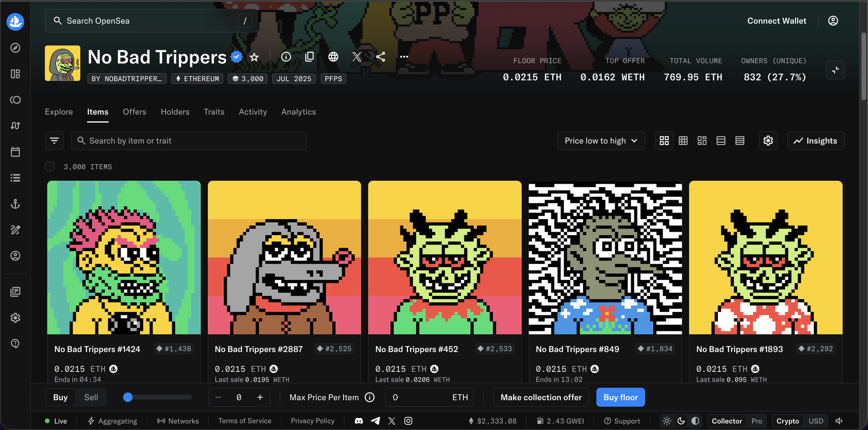The height and width of the screenshot is (430, 868).
Task: Open filters with the funnel icon
Action: [54, 141]
